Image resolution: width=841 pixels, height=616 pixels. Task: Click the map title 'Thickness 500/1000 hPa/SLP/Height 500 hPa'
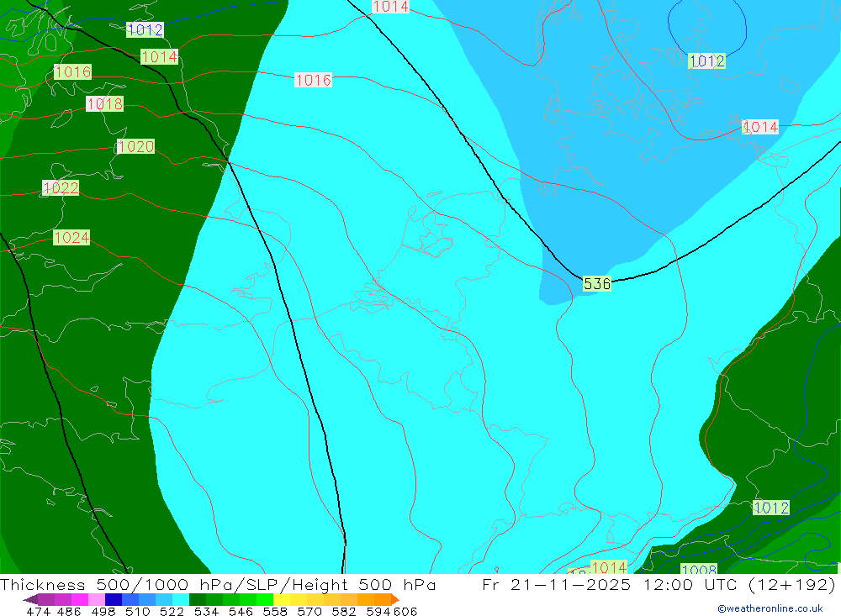(218, 584)
